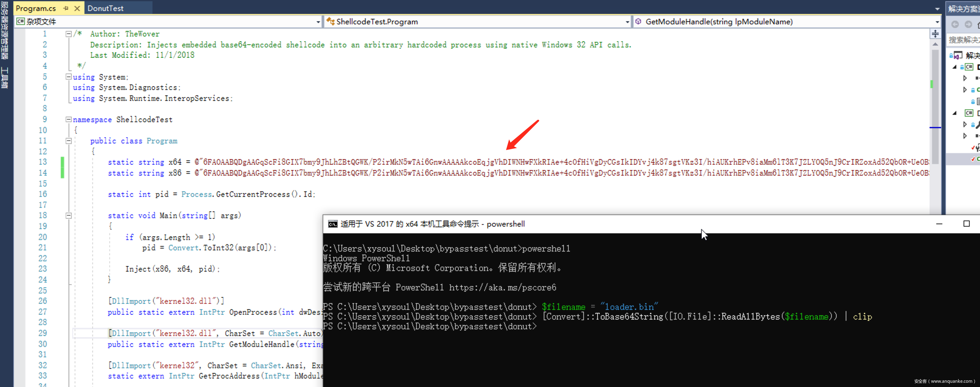The width and height of the screenshot is (980, 387).
Task: Click the editor split-window handle icon
Action: (935, 34)
